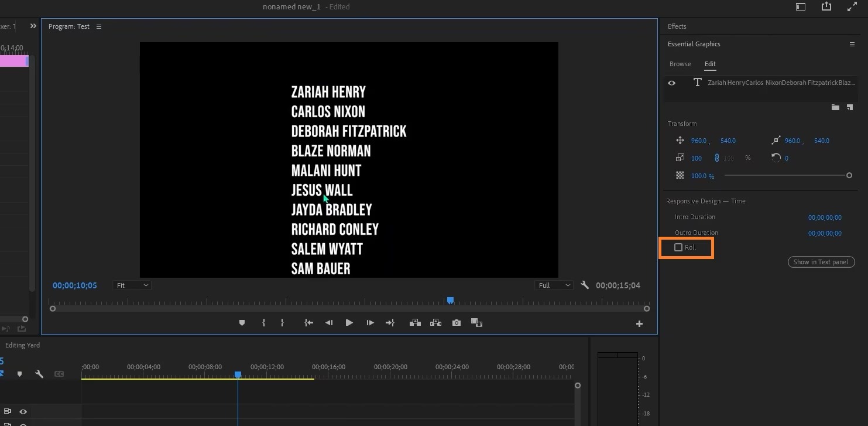Screen dimensions: 868x426
Task: Click the Outro Duration timecode value
Action: click(x=825, y=233)
